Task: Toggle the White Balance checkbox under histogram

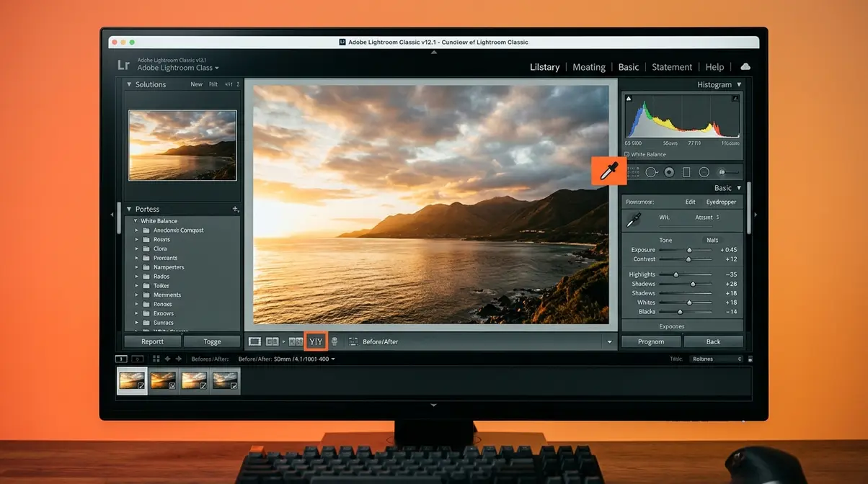Action: 626,154
